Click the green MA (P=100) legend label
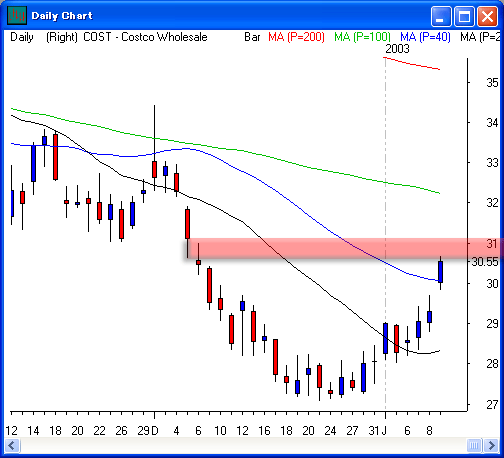 click(363, 37)
